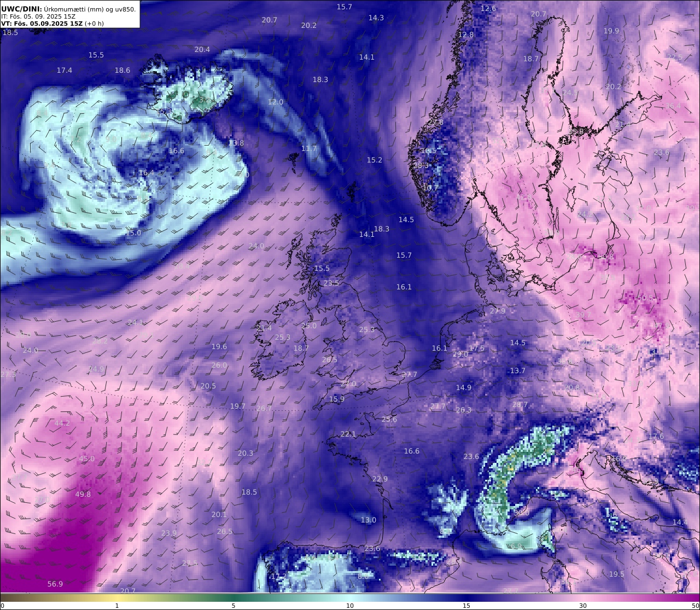The width and height of the screenshot is (700, 610).
Task: Click the 13.7 value over Germany
Action: [x=518, y=370]
